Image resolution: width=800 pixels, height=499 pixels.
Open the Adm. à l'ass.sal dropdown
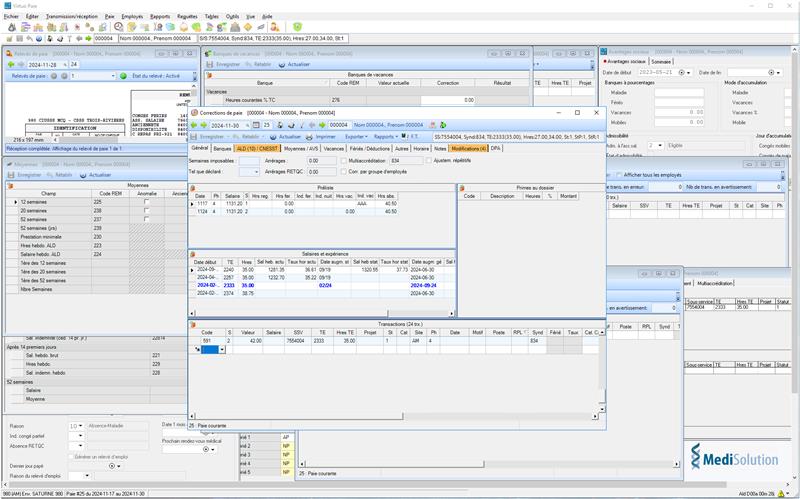pos(660,145)
